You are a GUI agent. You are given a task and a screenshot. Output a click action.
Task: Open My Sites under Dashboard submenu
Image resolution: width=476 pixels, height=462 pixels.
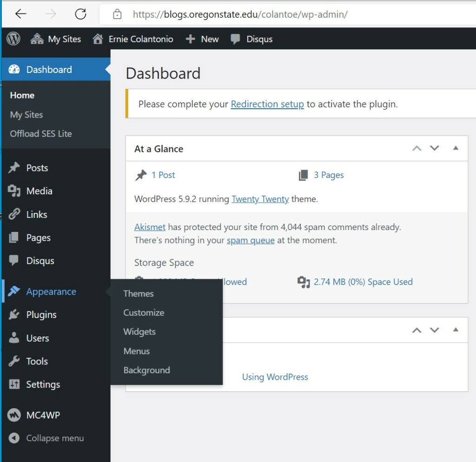coord(26,115)
